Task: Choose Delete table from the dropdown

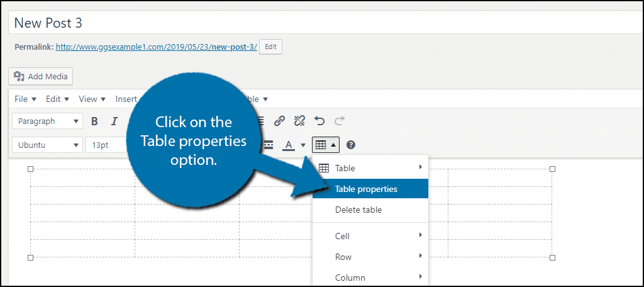Action: [370, 210]
